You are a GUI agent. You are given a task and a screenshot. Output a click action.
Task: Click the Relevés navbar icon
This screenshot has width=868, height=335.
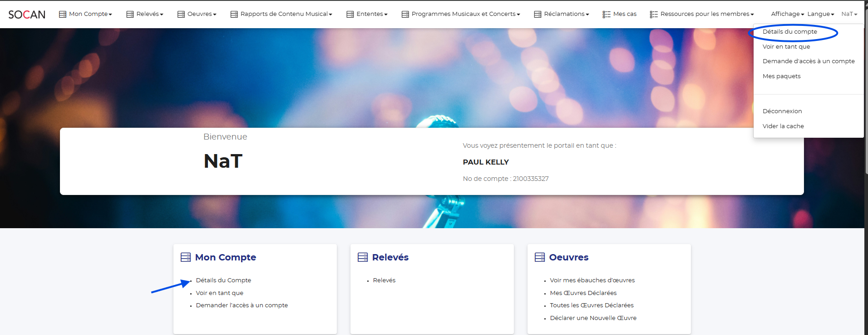(130, 14)
